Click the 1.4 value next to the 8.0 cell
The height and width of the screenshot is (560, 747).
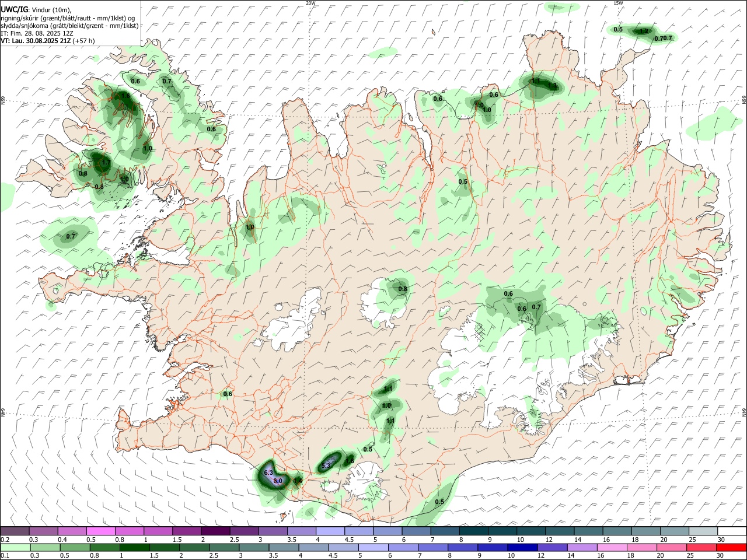(298, 481)
